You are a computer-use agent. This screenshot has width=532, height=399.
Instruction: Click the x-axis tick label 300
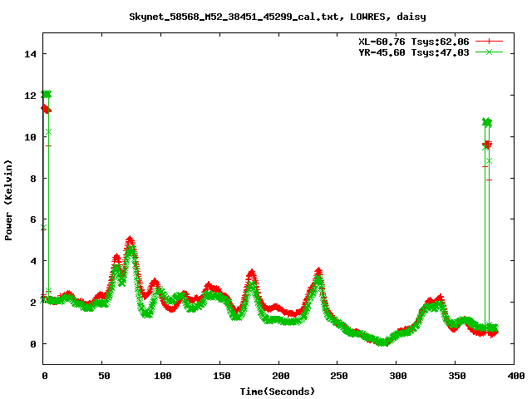[398, 376]
